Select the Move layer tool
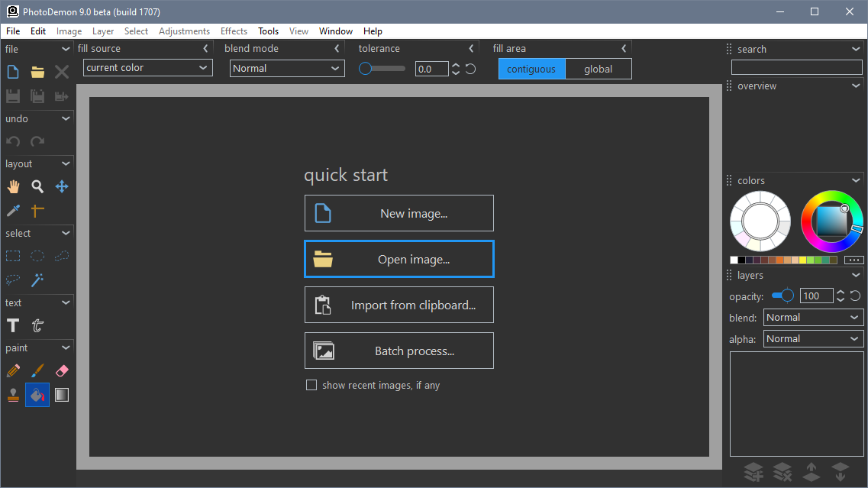The image size is (868, 488). [x=62, y=186]
